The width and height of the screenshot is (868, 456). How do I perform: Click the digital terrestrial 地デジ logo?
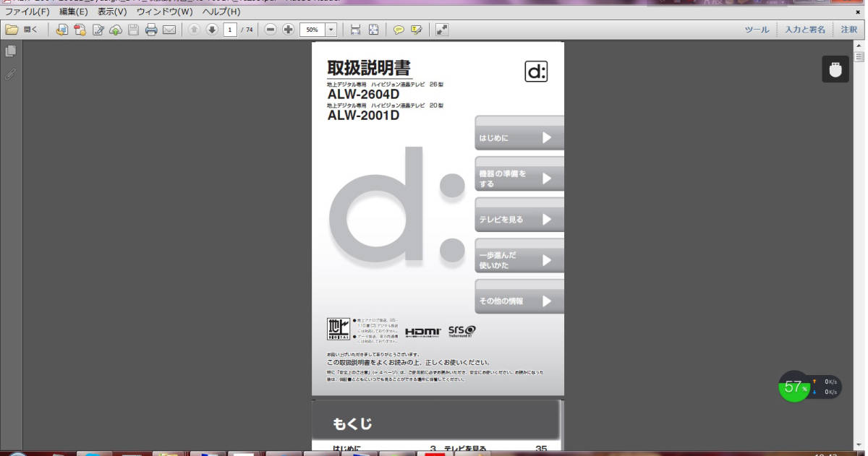pyautogui.click(x=338, y=329)
